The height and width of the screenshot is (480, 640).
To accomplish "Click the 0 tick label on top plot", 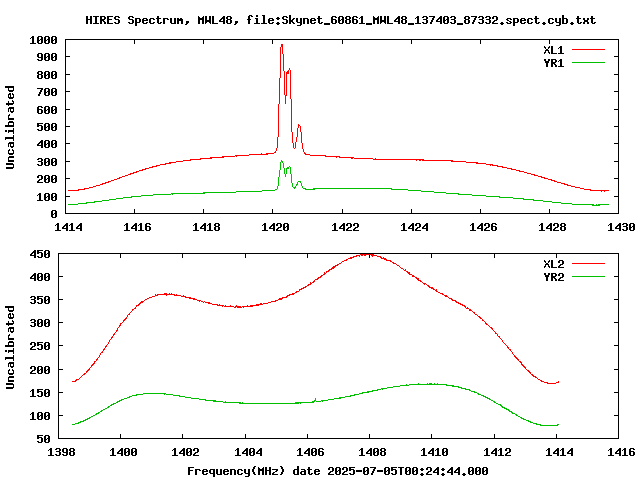I will pyautogui.click(x=54, y=214).
